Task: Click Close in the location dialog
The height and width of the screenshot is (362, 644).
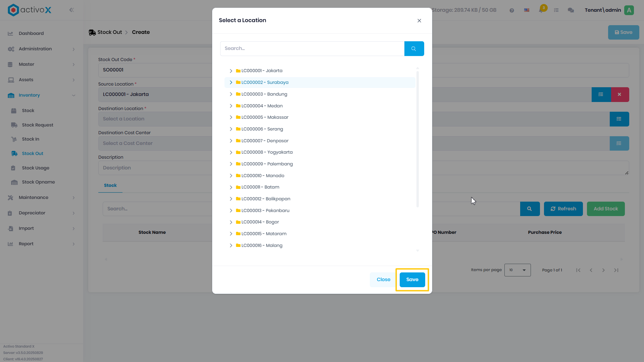Action: pyautogui.click(x=383, y=280)
